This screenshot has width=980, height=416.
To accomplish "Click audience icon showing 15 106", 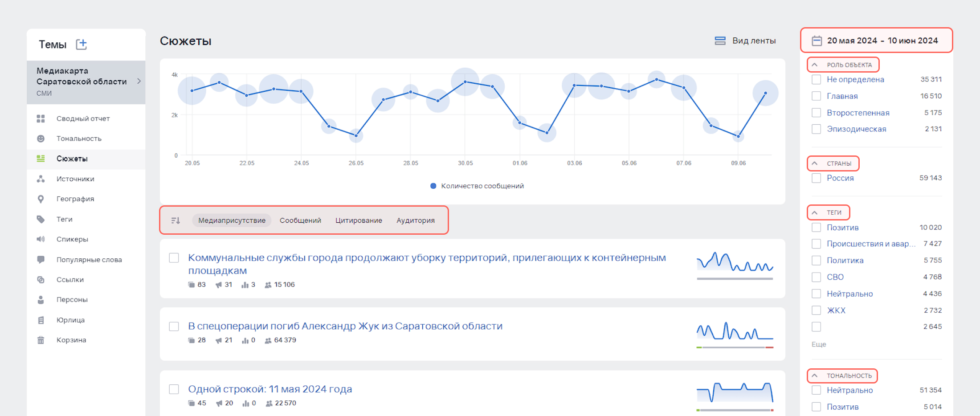I will point(268,285).
